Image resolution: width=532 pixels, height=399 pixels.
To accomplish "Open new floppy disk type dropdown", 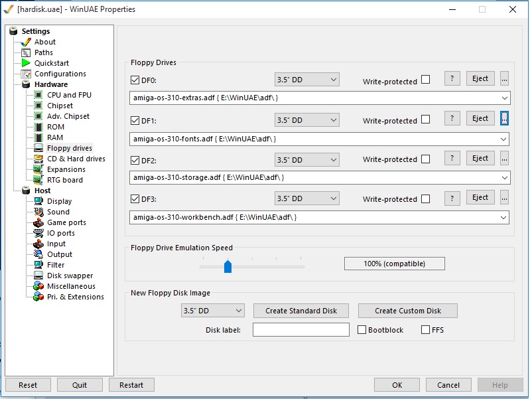I will click(213, 311).
